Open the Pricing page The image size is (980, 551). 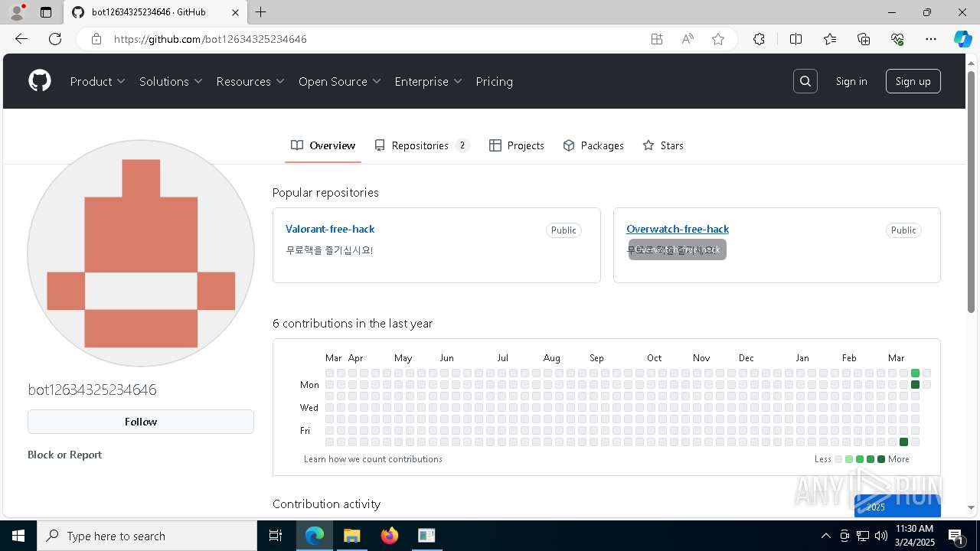click(x=495, y=81)
